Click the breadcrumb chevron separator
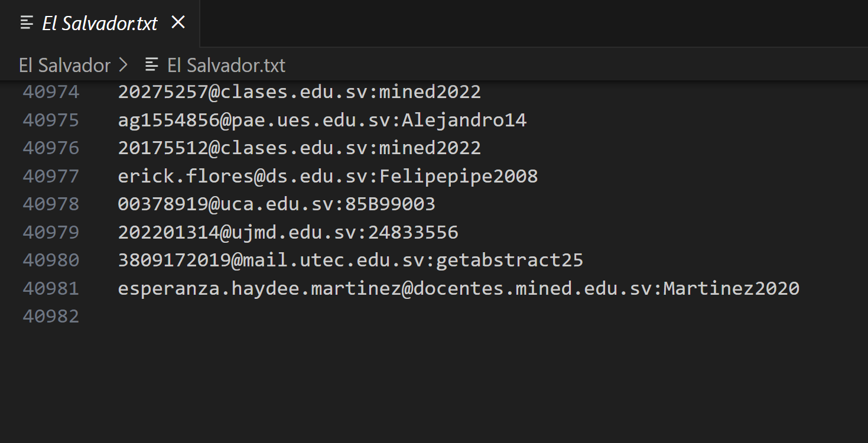 [x=123, y=65]
